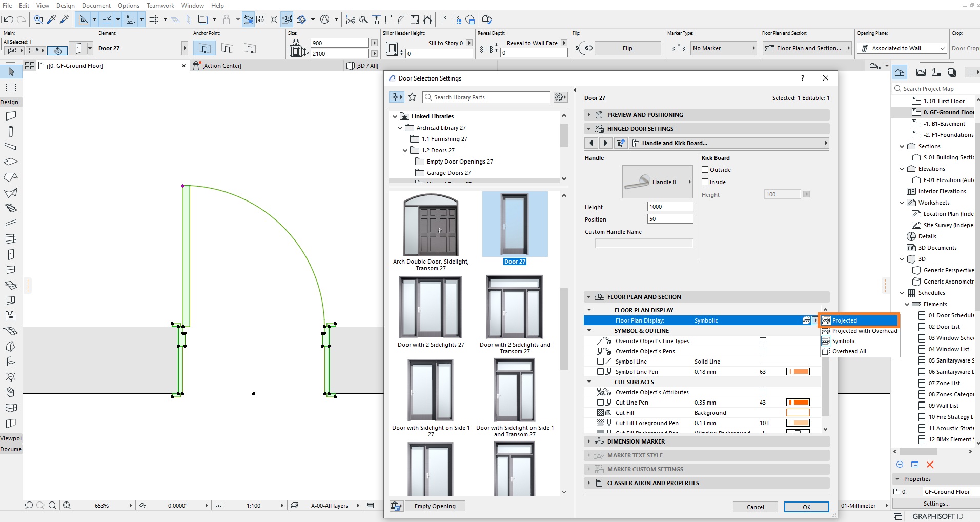Click the Fit in Window zoom icon
This screenshot has width=980, height=522.
(x=67, y=506)
